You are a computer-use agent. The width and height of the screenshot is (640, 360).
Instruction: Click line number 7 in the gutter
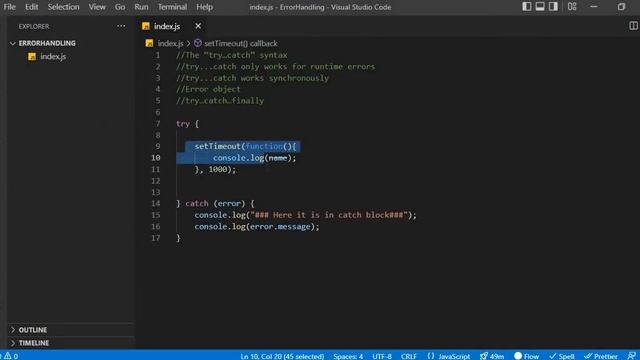click(158, 124)
